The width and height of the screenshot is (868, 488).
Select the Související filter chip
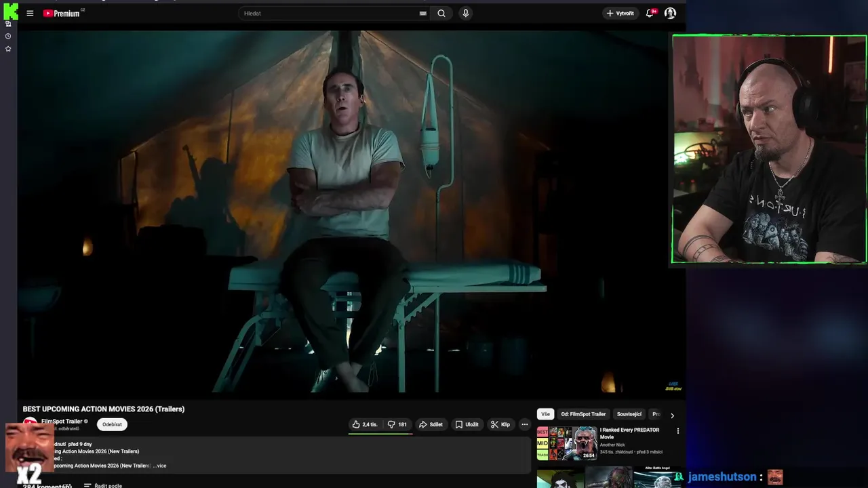coord(629,414)
